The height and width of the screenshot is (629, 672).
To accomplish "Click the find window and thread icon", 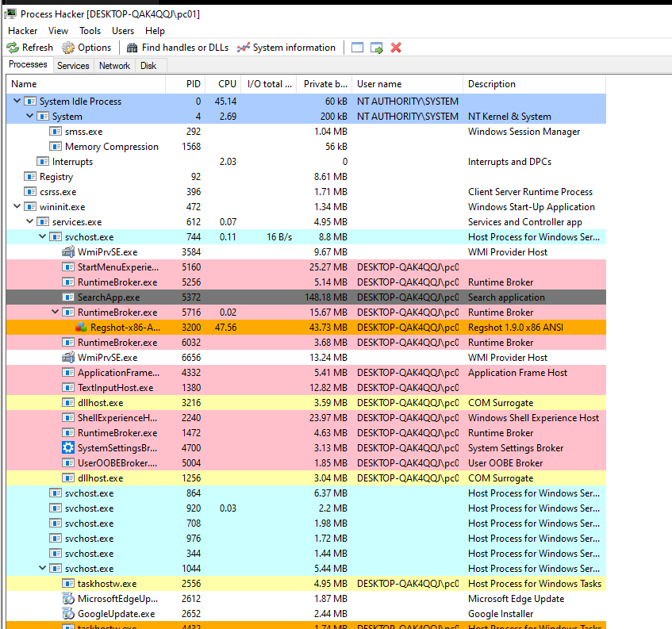I will point(377,48).
